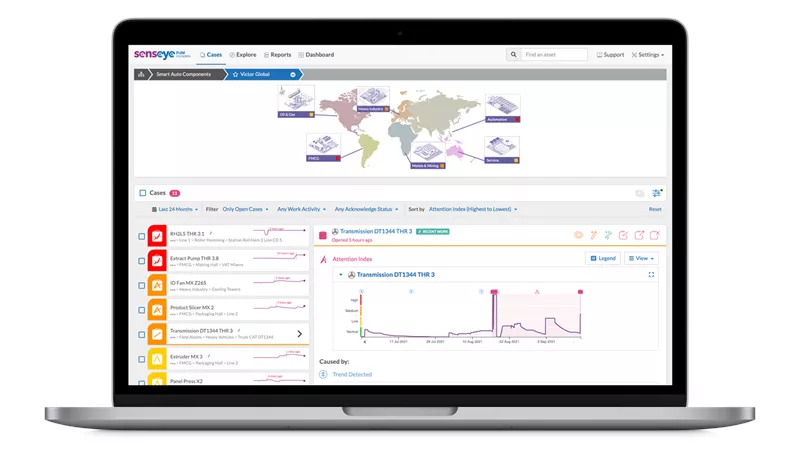This screenshot has width=800, height=450.
Task: Click the red RH2LS THR 3.1 case icon
Action: coord(157,237)
